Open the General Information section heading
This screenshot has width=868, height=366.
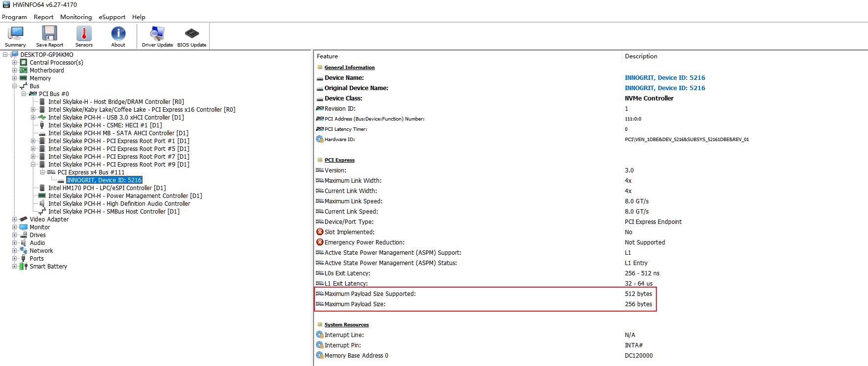349,68
